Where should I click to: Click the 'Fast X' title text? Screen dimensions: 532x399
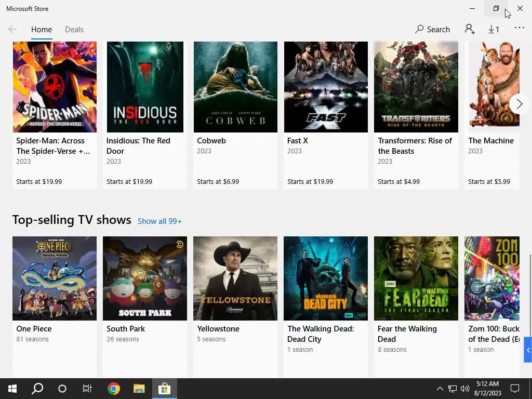[298, 140]
